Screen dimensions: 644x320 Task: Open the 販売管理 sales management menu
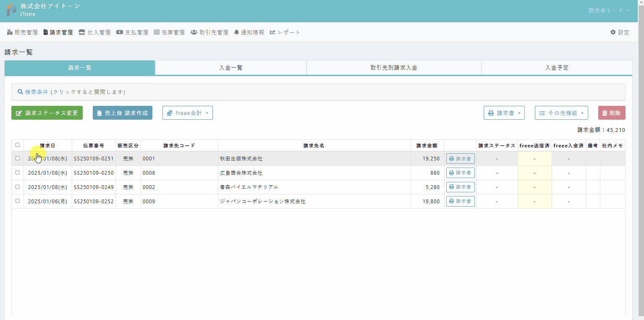pyautogui.click(x=23, y=32)
